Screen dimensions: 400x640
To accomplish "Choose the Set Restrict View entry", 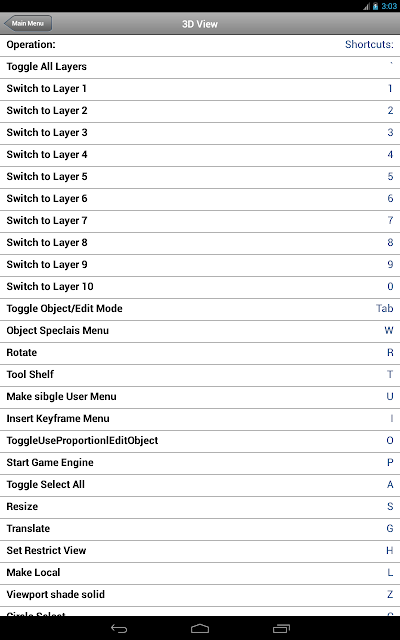I will 200,551.
